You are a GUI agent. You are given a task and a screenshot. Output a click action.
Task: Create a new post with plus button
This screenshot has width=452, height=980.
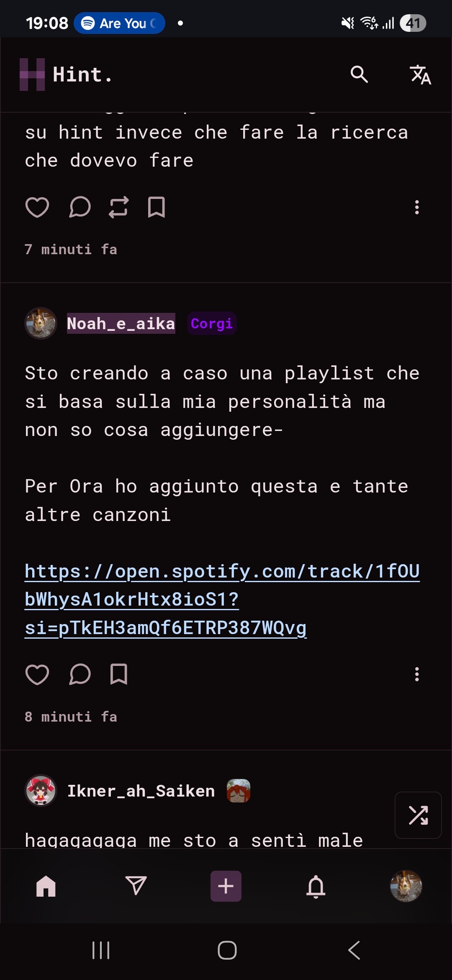[x=226, y=886]
